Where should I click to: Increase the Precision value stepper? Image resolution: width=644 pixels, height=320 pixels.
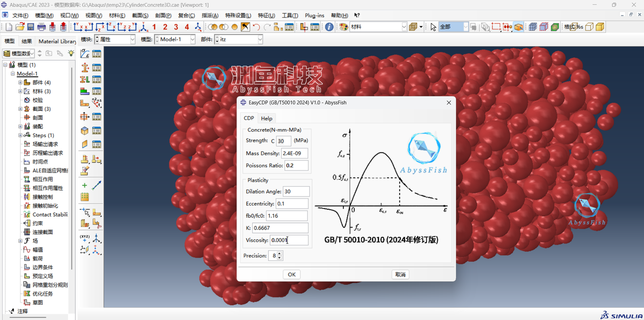[279, 254]
